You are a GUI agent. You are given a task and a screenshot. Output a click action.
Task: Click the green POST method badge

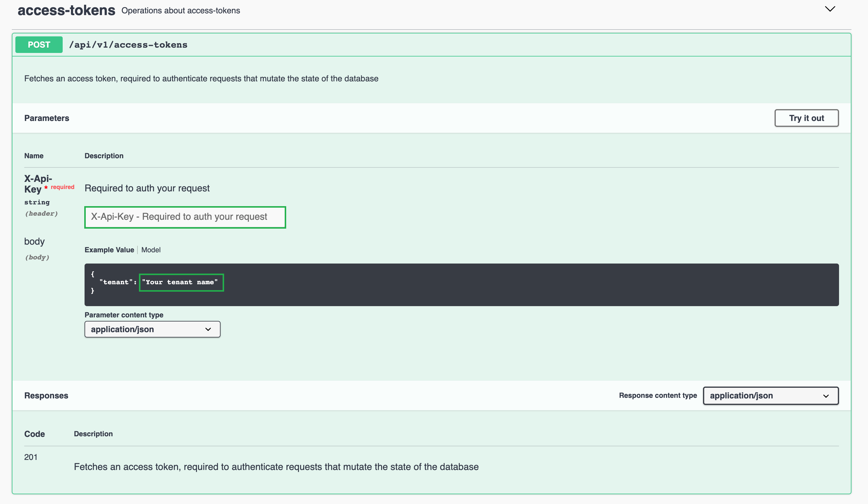(x=39, y=45)
